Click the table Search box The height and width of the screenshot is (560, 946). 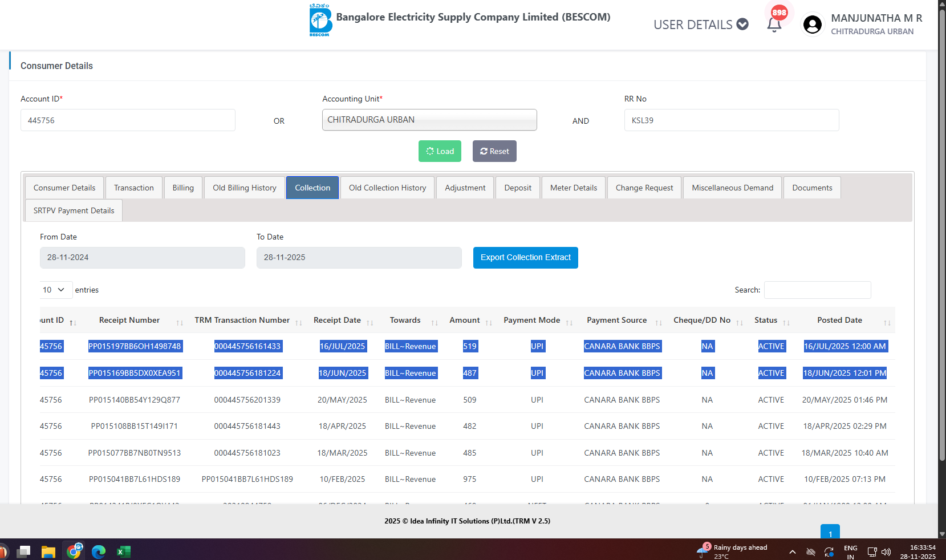coord(818,290)
